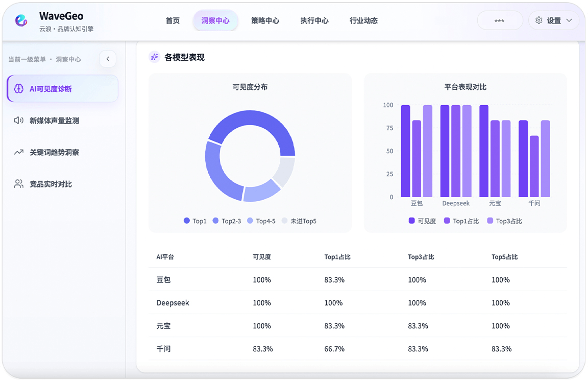The image size is (588, 380).
Task: Click the trend arrow icon for 关键词趋势洞察
Action: 19,152
